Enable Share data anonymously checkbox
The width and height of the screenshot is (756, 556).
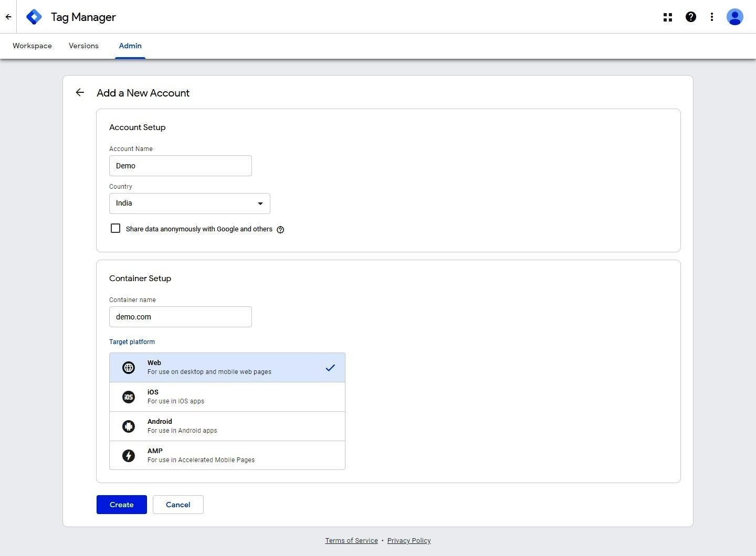[x=115, y=229]
